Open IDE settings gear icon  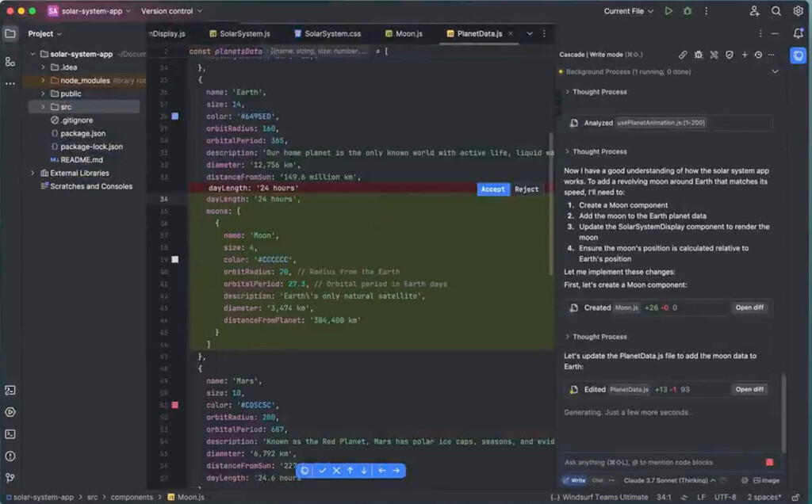point(798,11)
